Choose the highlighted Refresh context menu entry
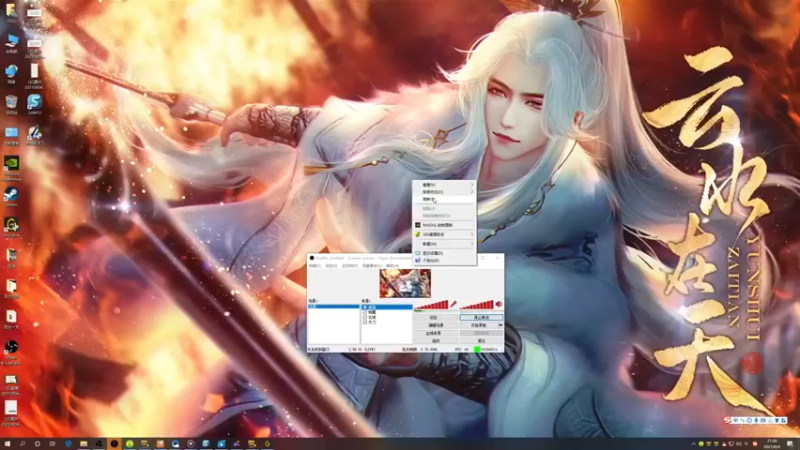The image size is (800, 450). pos(444,199)
